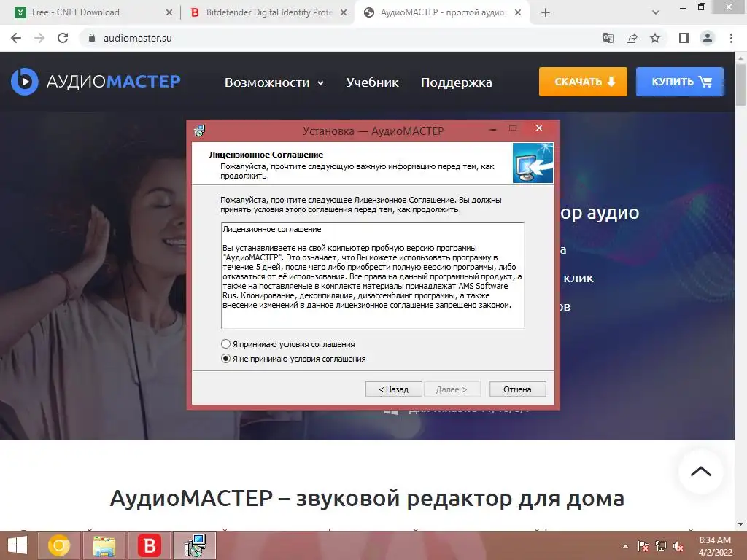
Task: Open the "Возможности" dropdown menu
Action: coord(274,82)
